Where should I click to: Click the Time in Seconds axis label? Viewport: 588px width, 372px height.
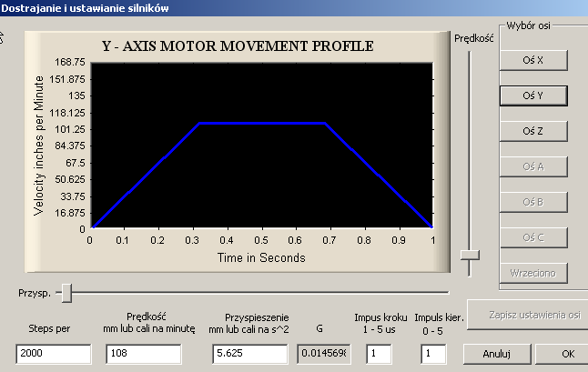point(261,257)
